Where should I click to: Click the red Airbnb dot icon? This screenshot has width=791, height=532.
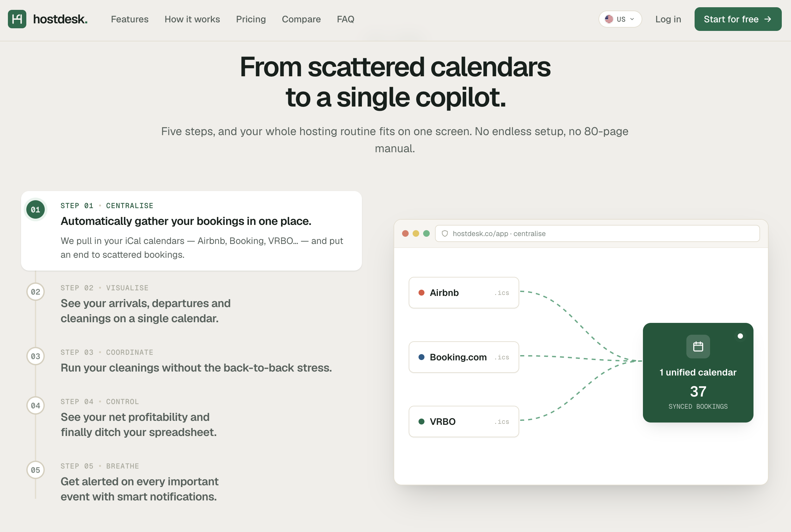point(421,292)
